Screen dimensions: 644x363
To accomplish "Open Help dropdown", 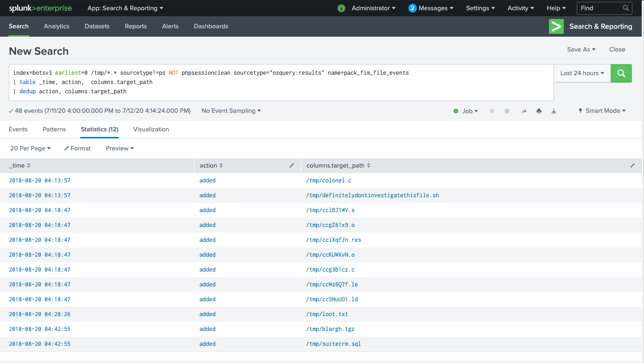I will 556,8.
